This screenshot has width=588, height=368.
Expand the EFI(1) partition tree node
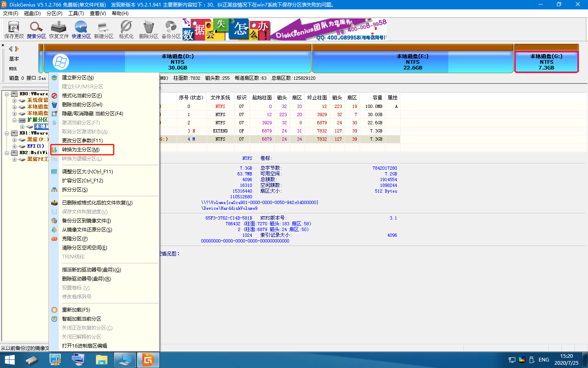14,146
